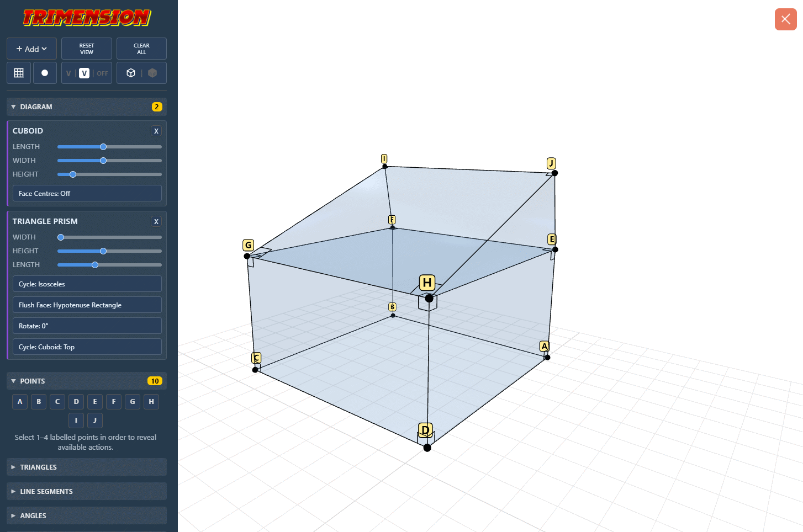The width and height of the screenshot is (803, 532).
Task: Click vertex label B in the 3D view
Action: [392, 307]
